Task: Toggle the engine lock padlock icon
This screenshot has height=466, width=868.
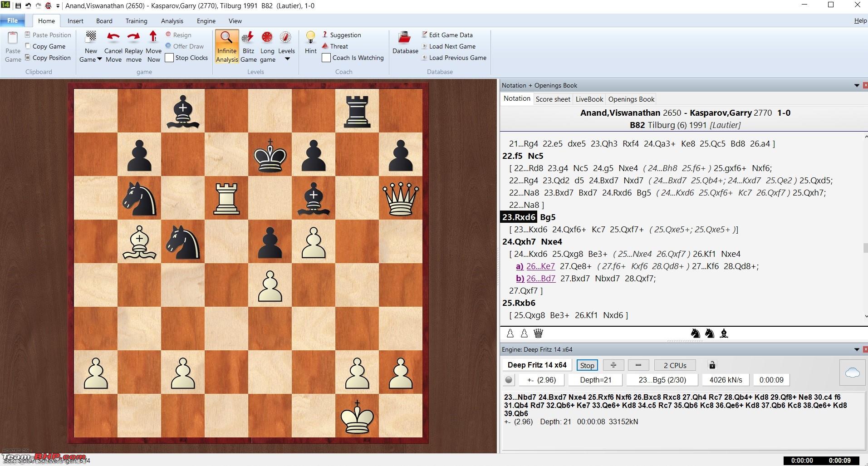Action: [712, 365]
